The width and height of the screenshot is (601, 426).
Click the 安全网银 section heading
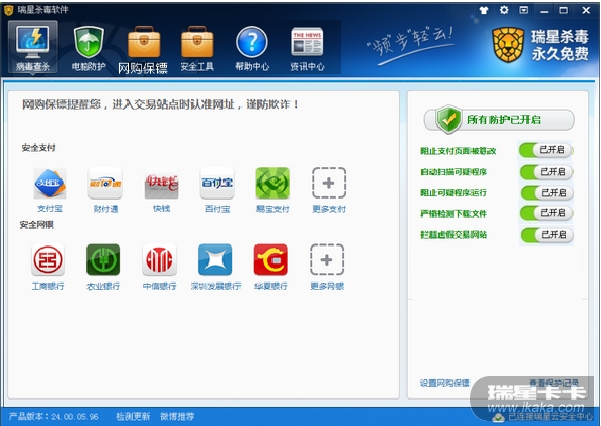pyautogui.click(x=37, y=225)
